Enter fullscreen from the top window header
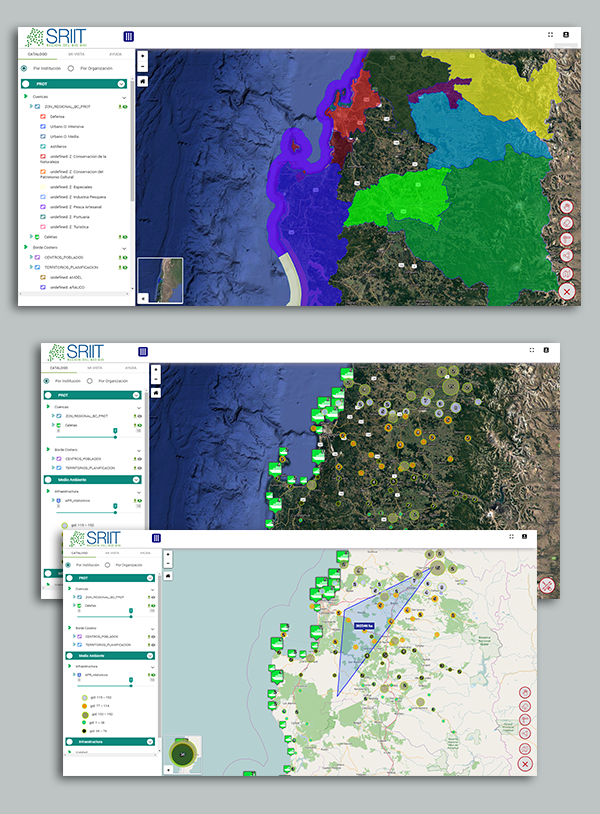 click(x=550, y=35)
